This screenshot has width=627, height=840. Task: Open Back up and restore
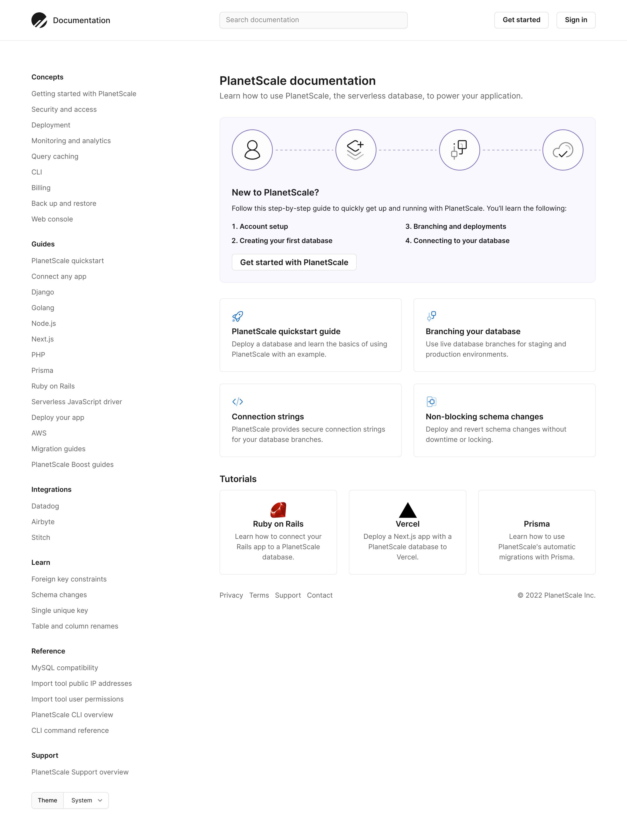tap(64, 203)
